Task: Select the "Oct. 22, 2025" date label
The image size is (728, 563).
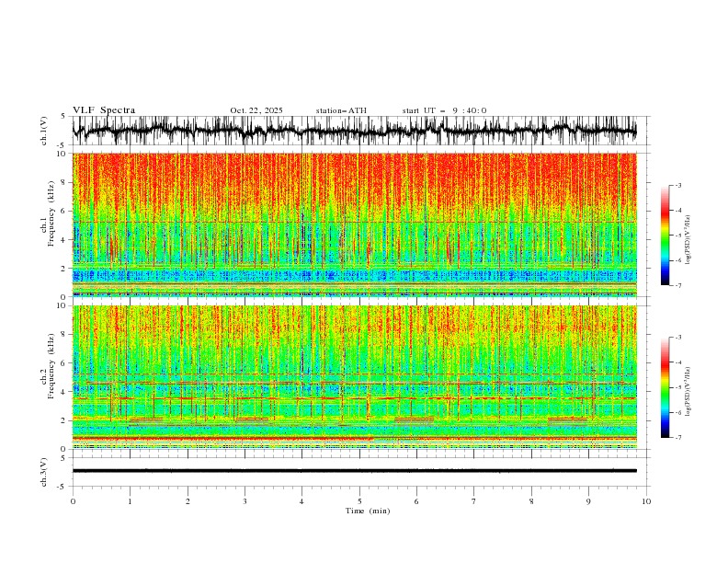Action: (256, 110)
